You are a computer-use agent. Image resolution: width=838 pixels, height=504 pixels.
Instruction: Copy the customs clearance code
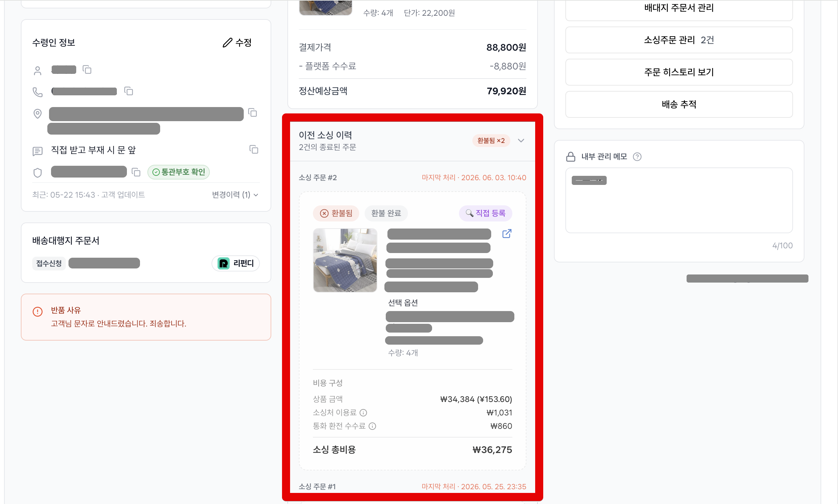(x=136, y=172)
